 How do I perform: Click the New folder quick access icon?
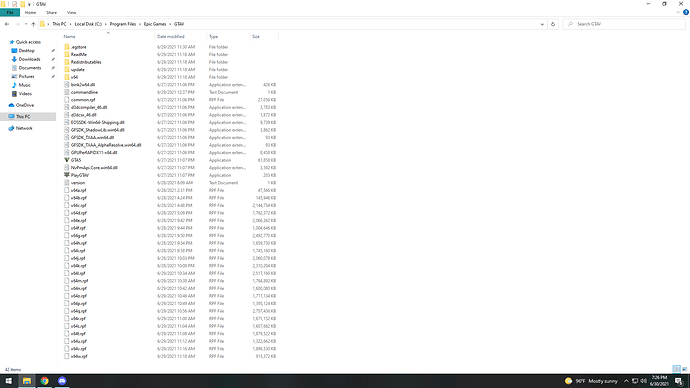pyautogui.click(x=22, y=4)
